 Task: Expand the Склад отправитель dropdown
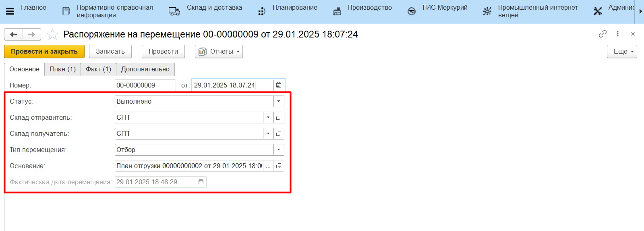[268, 117]
